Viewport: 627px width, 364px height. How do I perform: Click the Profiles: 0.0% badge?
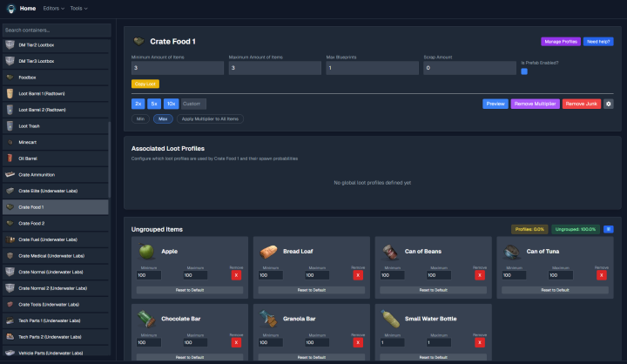(529, 229)
